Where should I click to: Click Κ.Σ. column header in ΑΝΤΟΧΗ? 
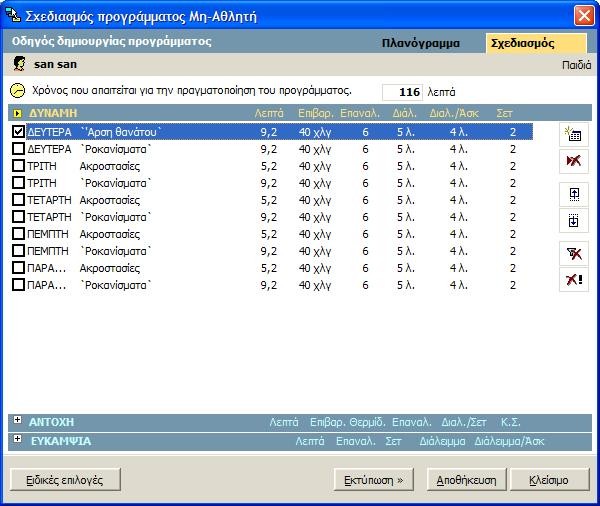click(x=510, y=422)
